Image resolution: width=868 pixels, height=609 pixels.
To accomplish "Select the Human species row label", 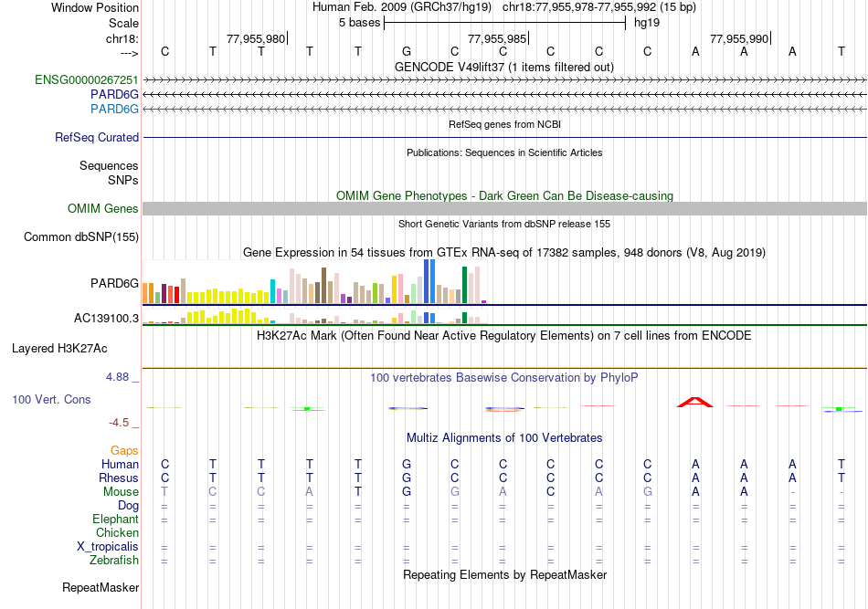I will coord(120,464).
